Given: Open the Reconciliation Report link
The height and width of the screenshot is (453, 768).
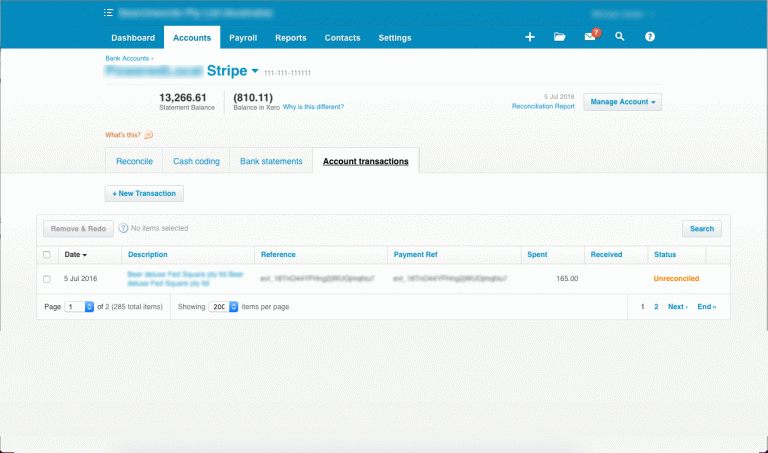Looking at the screenshot, I should tap(543, 105).
